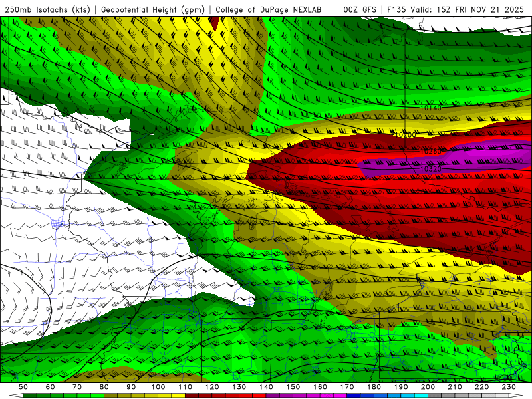Screen dimensions: 532x399
Task: Click the 10260 height contour label
Action: [x=430, y=152]
